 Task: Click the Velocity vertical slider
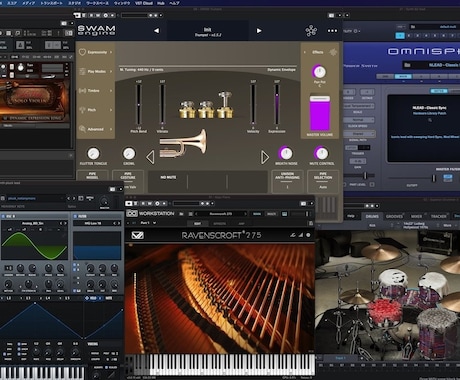click(x=253, y=105)
